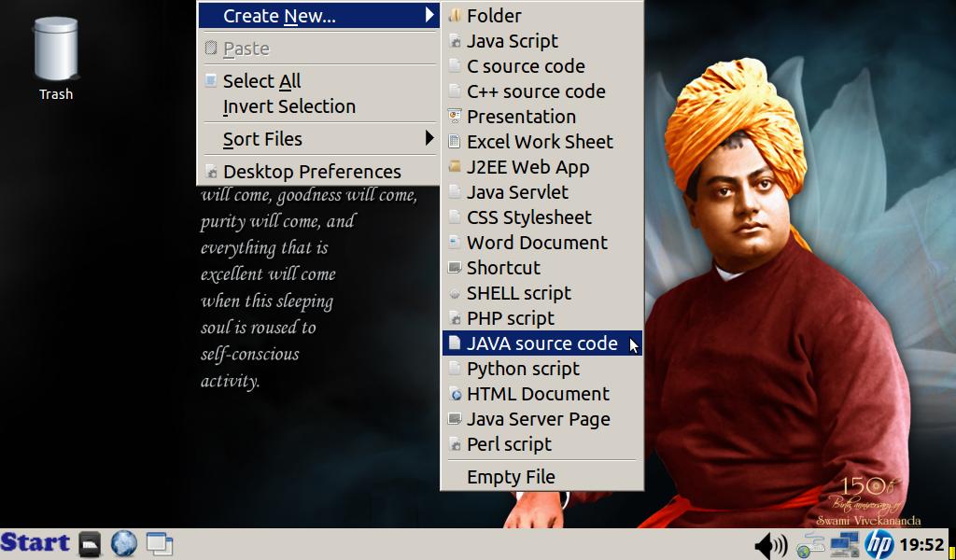Choose Select All from context menu

[317, 81]
